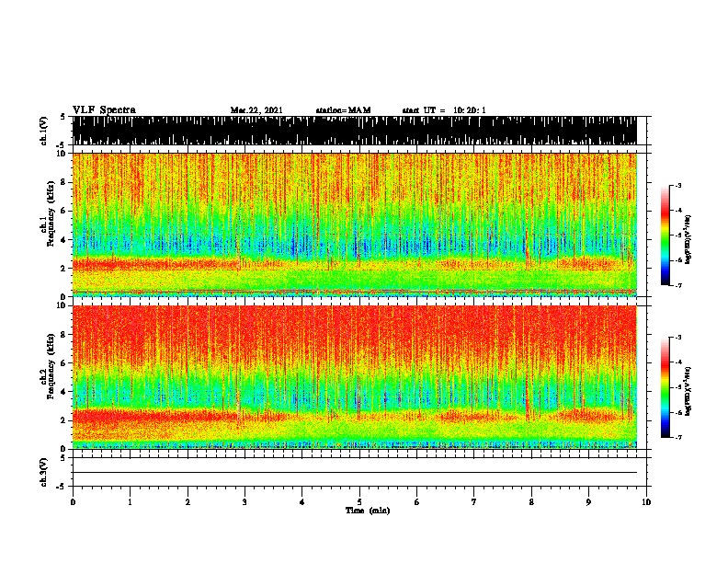Click the flat ch.3 voltage trace line

tap(354, 473)
